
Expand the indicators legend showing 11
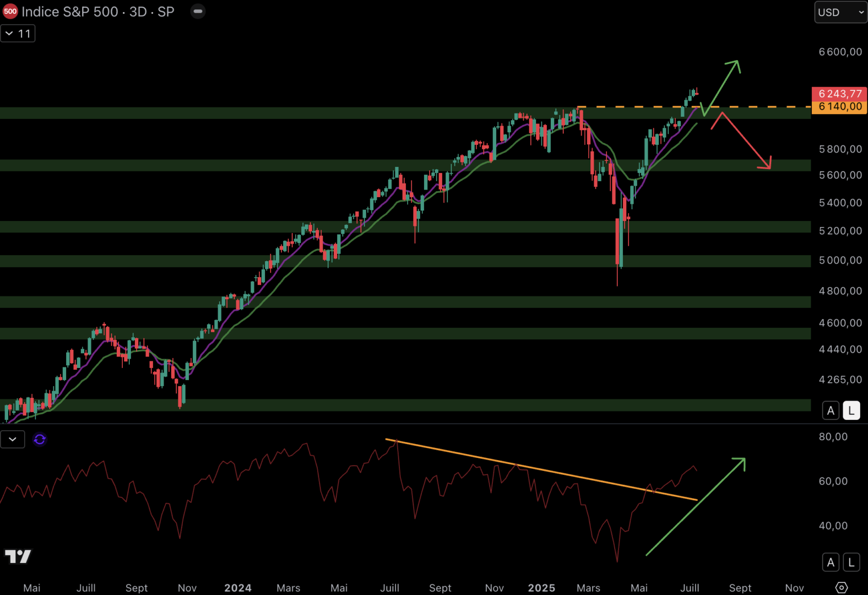click(x=18, y=34)
